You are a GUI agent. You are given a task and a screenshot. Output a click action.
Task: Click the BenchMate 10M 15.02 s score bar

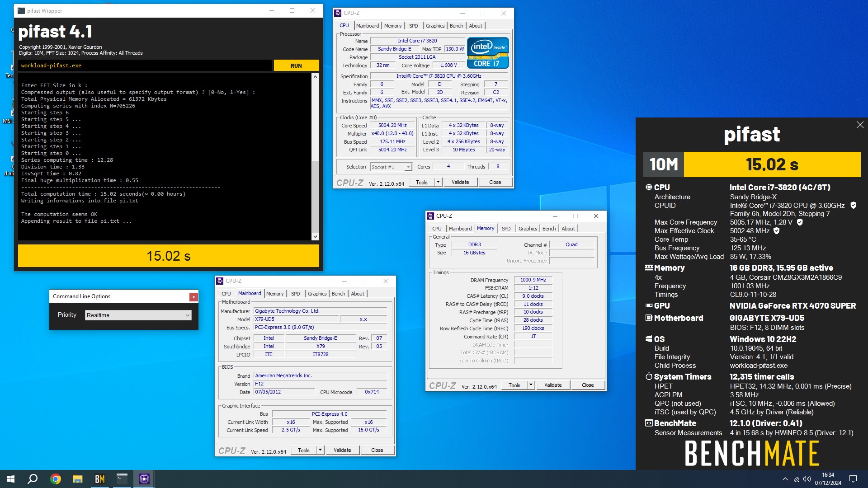pyautogui.click(x=752, y=164)
